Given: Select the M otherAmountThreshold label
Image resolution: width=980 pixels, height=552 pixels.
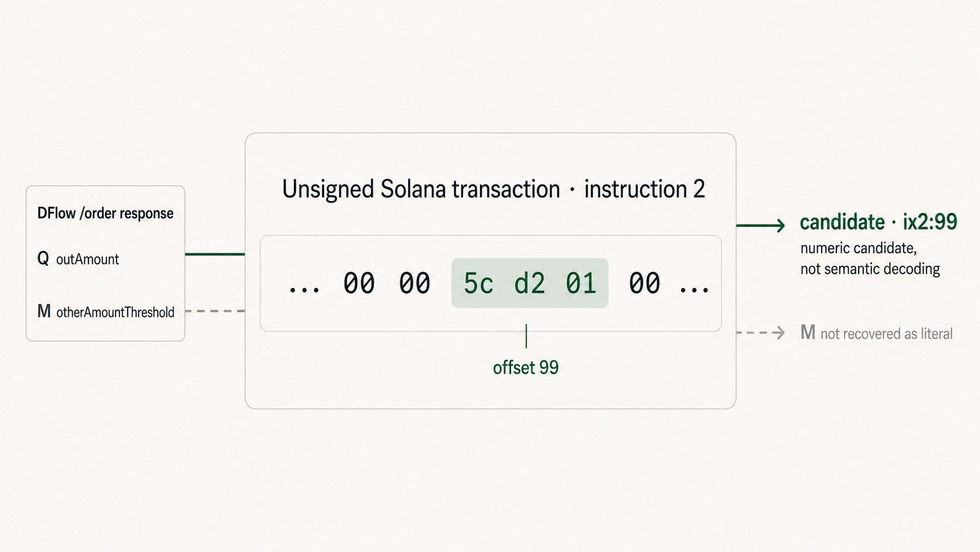Looking at the screenshot, I should coord(106,311).
